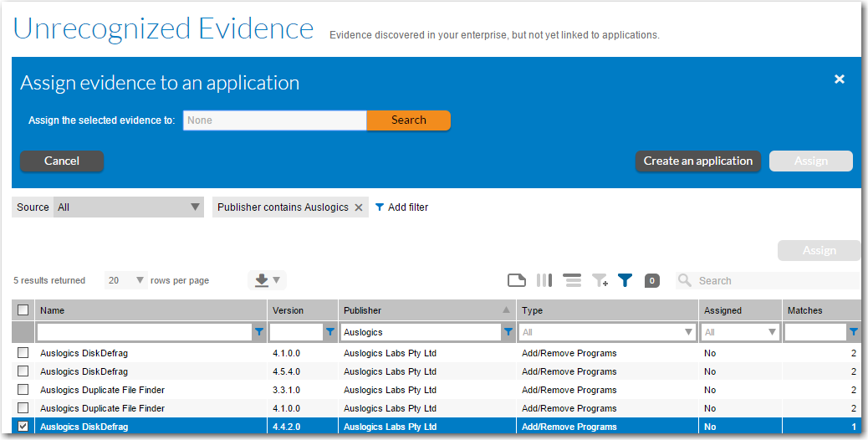Viewport: 868px width, 440px height.
Task: Open the Source dropdown set to All
Action: tap(129, 207)
